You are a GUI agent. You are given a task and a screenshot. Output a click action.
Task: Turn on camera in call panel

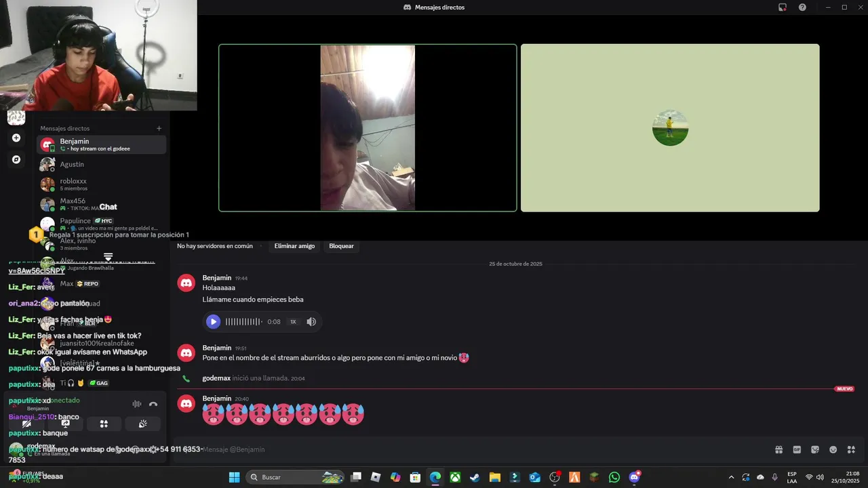(x=27, y=424)
